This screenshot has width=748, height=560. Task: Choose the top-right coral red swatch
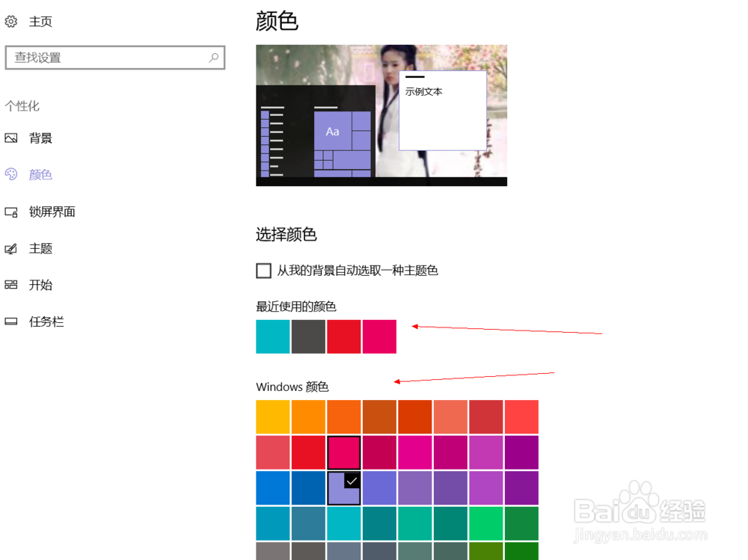click(x=521, y=417)
